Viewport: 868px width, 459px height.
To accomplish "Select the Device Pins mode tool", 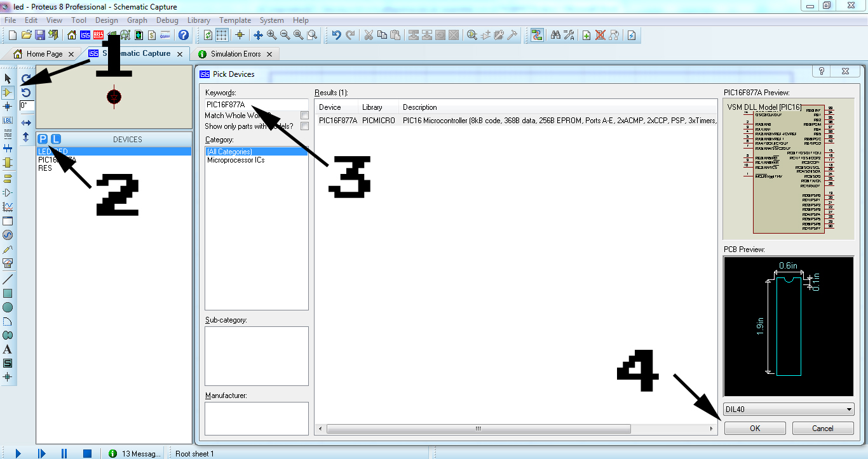I will click(8, 192).
